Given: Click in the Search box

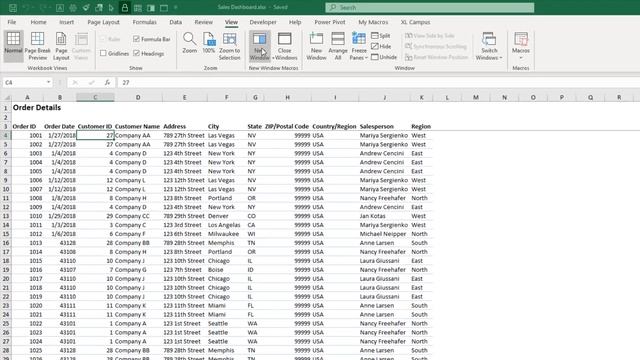Looking at the screenshot, I should (429, 8).
